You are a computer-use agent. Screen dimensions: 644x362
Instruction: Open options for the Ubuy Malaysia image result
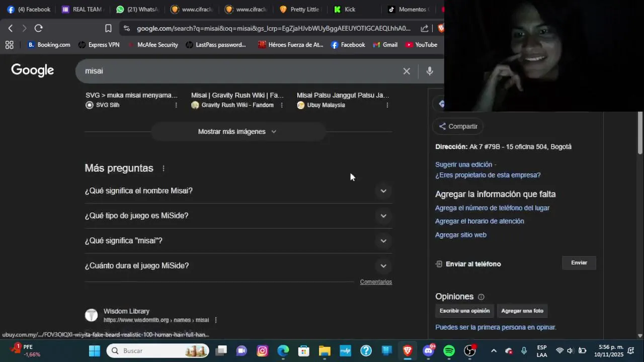(387, 105)
